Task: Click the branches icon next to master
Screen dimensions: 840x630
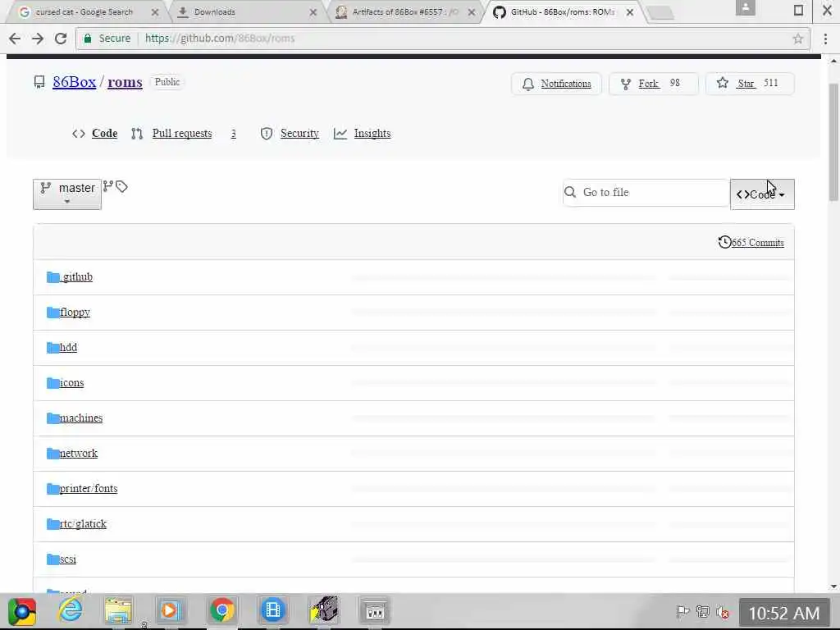Action: (x=107, y=186)
